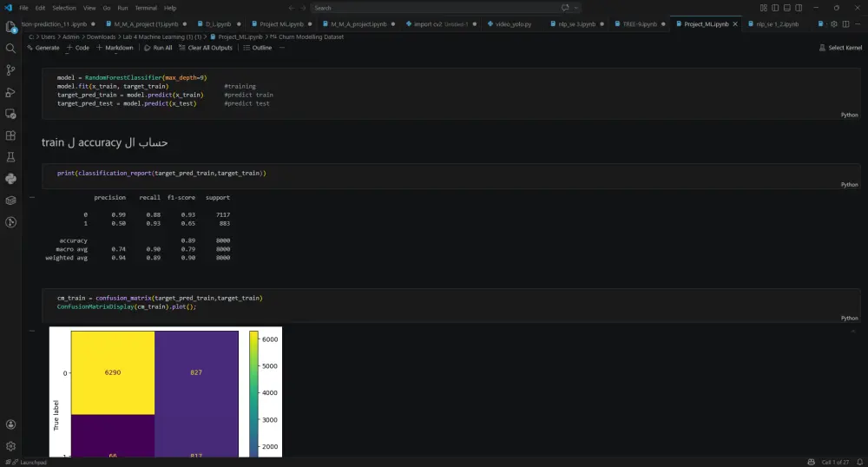
Task: Toggle the primary side bar
Action: pos(775,8)
